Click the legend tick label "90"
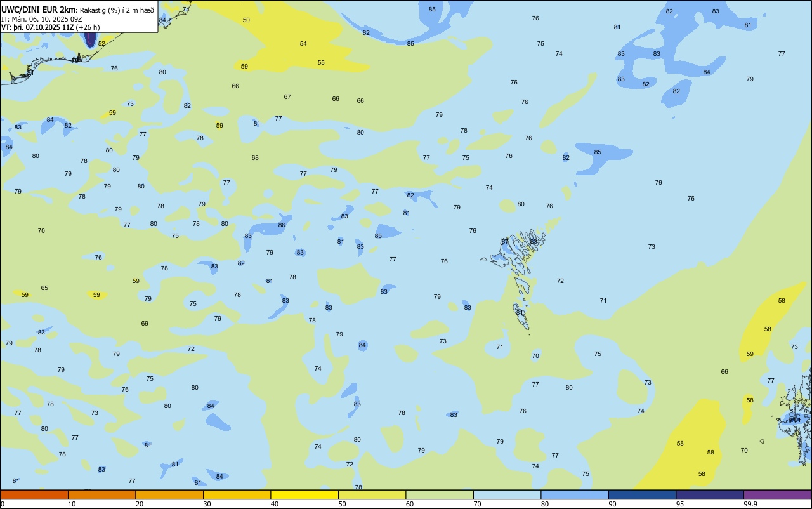The width and height of the screenshot is (812, 509). click(612, 504)
